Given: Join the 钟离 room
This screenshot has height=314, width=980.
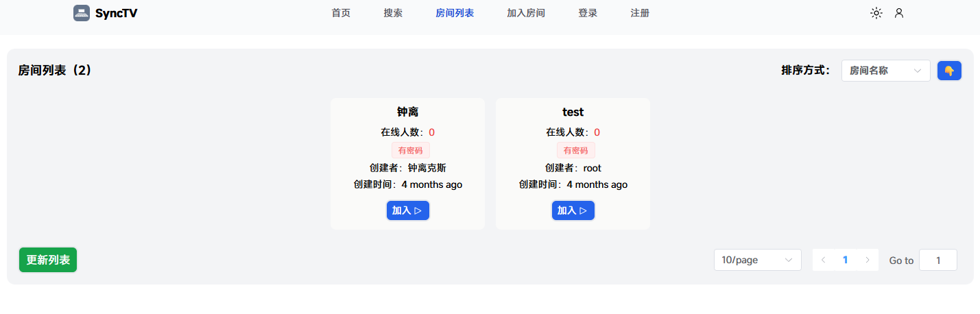Looking at the screenshot, I should coord(407,210).
